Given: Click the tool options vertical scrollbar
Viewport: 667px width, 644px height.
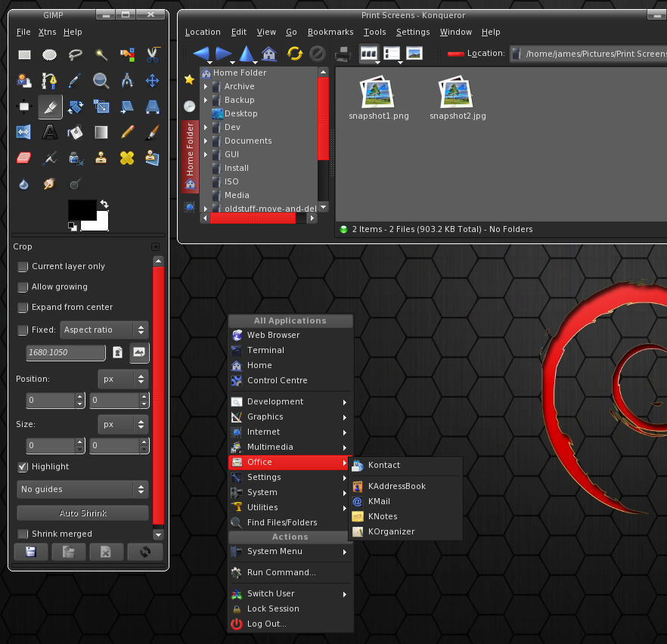Looking at the screenshot, I should click(x=158, y=395).
